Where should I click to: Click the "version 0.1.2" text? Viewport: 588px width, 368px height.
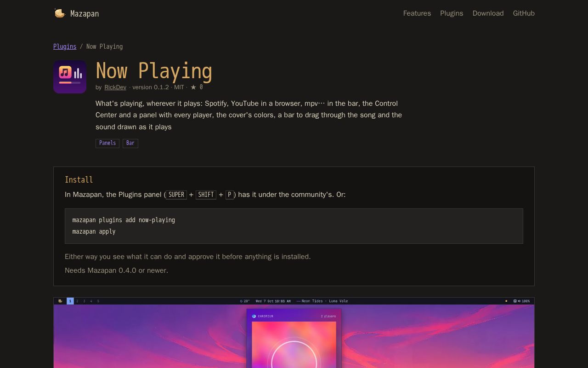pyautogui.click(x=151, y=87)
